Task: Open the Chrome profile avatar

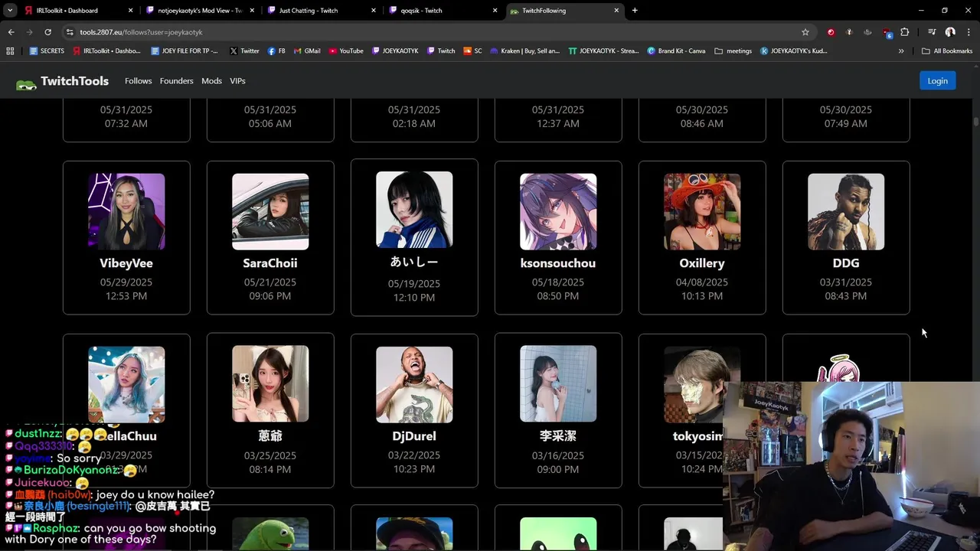Action: pyautogui.click(x=950, y=32)
